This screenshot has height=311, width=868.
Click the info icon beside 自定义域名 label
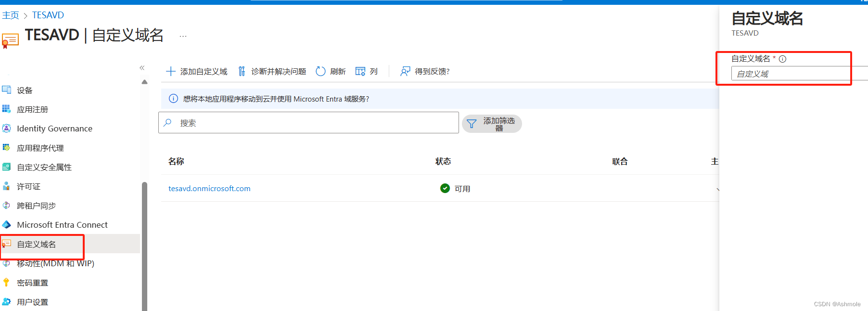pos(782,59)
